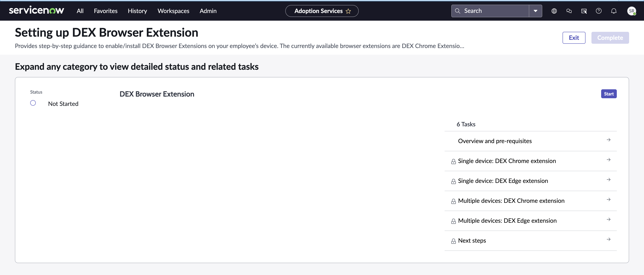Open the Admin menu

pyautogui.click(x=208, y=11)
